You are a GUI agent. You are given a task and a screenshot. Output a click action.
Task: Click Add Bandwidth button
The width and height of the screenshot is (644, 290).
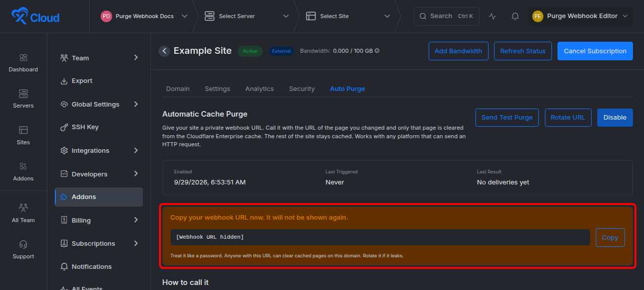pos(458,51)
